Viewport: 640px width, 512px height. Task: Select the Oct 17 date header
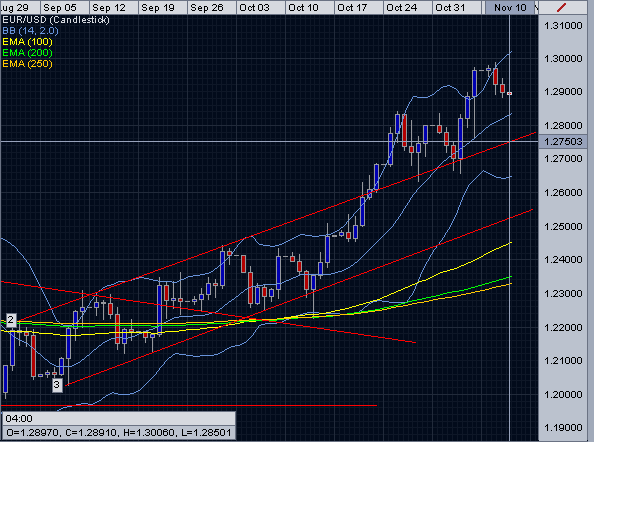point(358,7)
